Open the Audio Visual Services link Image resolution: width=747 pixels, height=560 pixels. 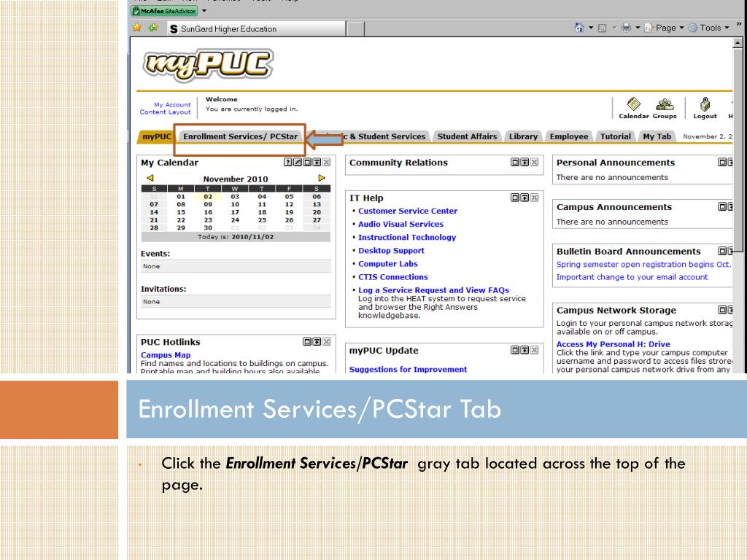coord(400,224)
